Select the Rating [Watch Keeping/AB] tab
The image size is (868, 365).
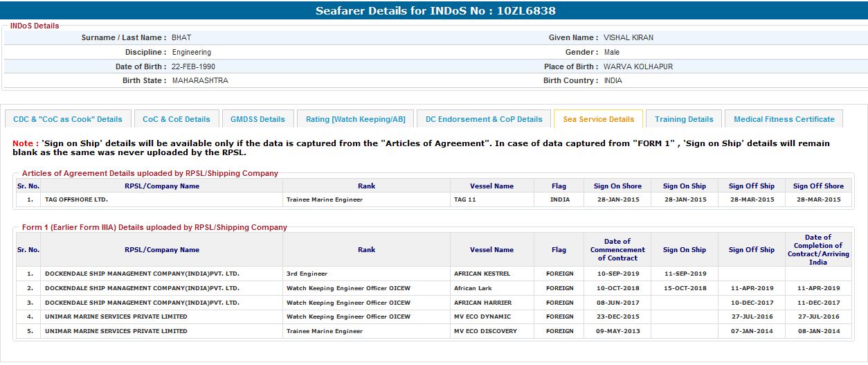(356, 119)
